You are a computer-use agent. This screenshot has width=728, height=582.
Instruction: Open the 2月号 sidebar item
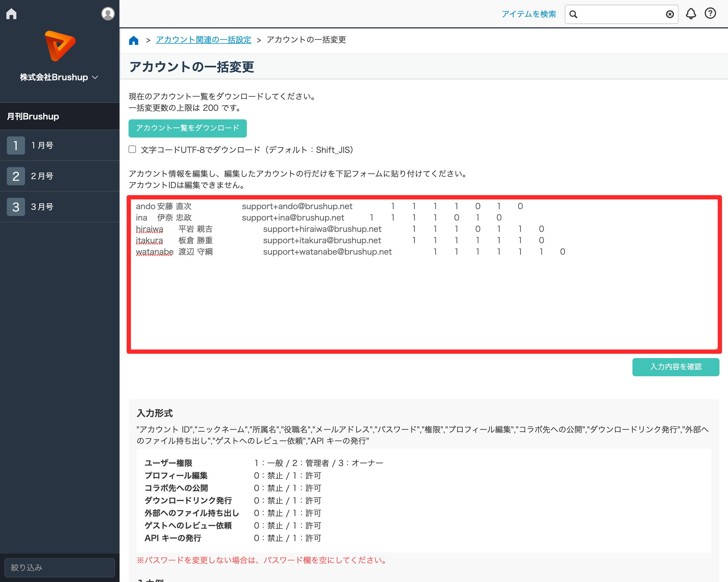click(60, 176)
